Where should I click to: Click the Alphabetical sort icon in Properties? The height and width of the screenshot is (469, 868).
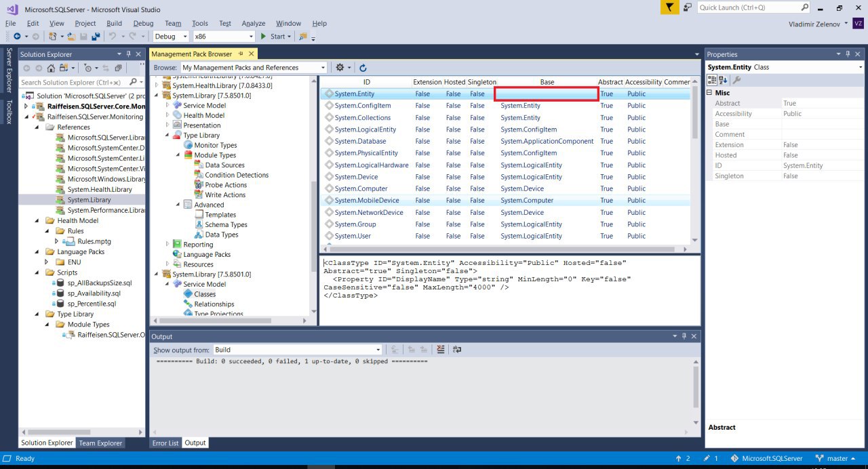[723, 80]
